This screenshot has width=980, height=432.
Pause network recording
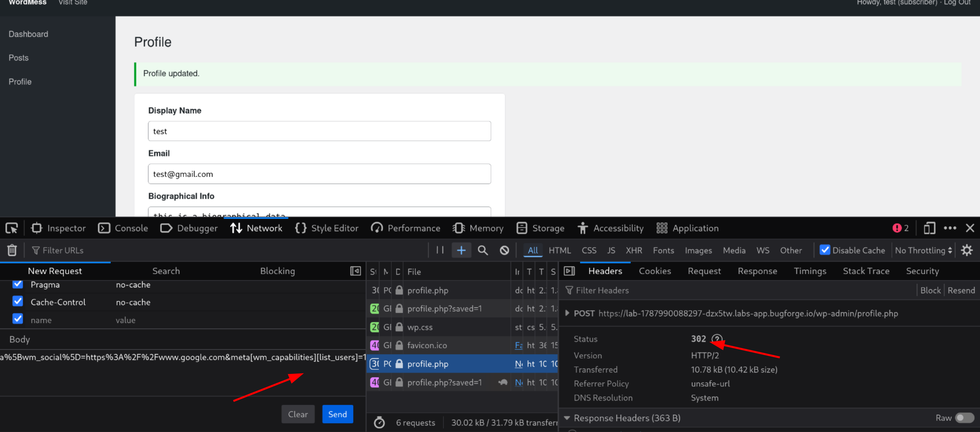(440, 250)
